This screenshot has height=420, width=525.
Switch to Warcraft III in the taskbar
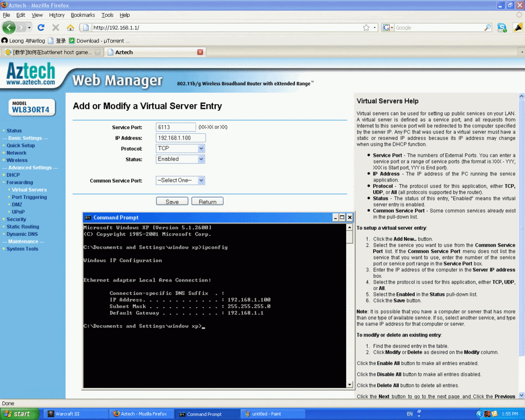click(x=74, y=414)
